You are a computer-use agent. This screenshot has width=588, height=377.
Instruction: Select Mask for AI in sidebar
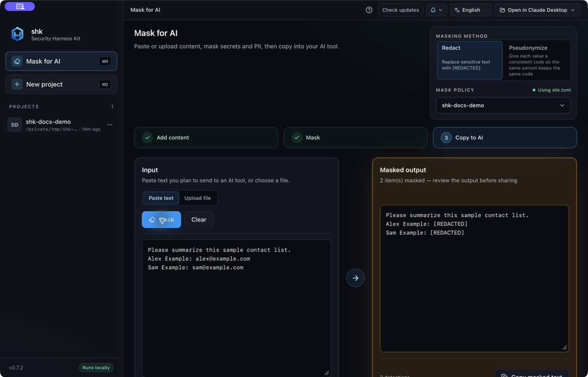(61, 61)
